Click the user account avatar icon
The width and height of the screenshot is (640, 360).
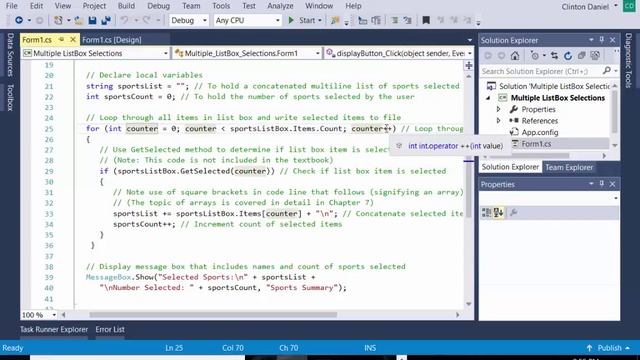pos(629,6)
